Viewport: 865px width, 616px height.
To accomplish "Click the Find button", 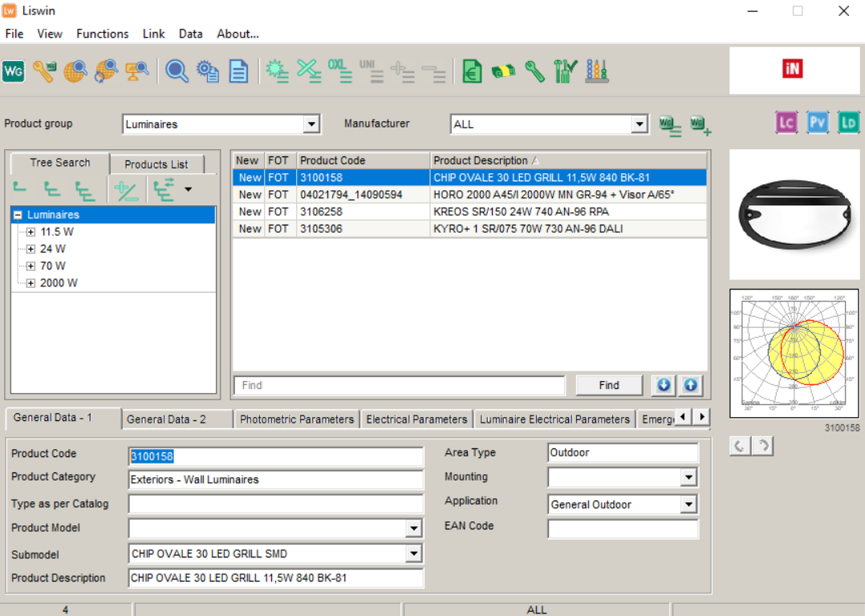I will [x=609, y=385].
